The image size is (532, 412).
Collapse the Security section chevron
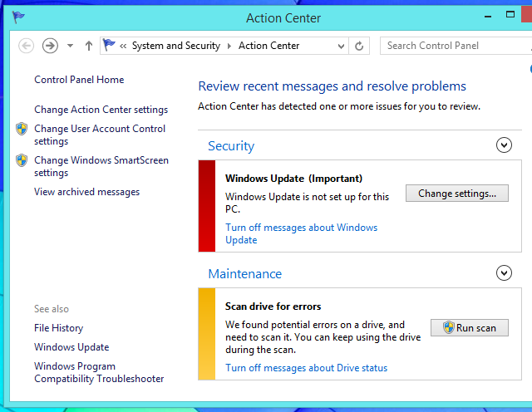[x=504, y=145]
